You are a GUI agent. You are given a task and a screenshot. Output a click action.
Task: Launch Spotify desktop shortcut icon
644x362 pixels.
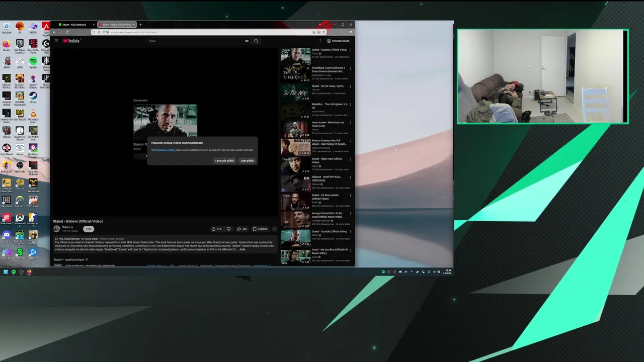click(x=33, y=63)
